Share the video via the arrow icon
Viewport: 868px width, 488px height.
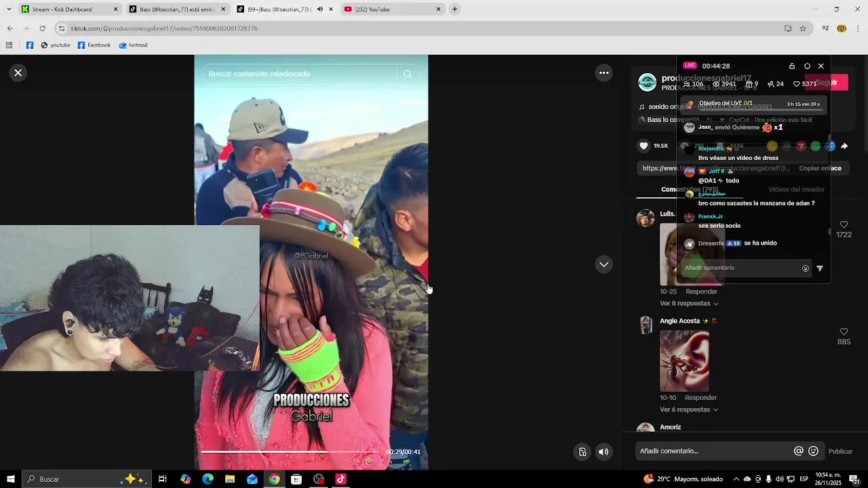pyautogui.click(x=844, y=146)
